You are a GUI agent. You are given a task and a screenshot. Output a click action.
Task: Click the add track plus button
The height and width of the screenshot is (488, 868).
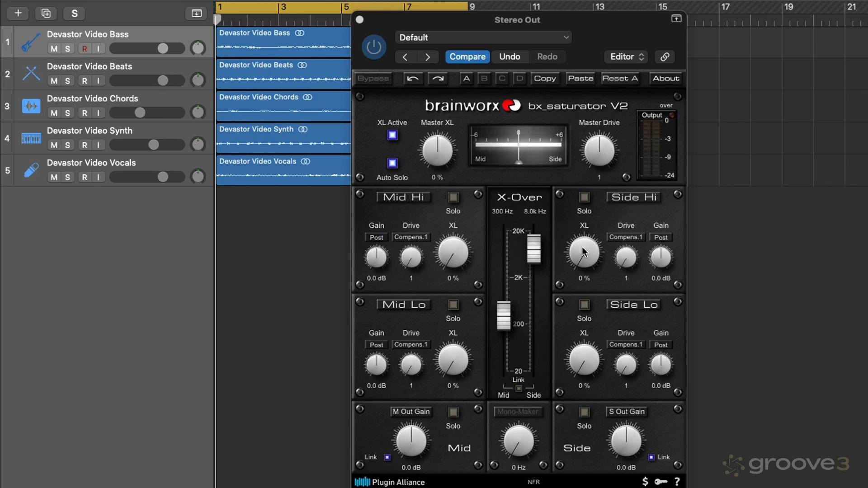[18, 13]
